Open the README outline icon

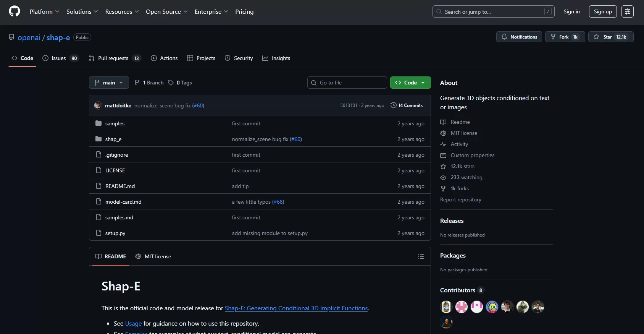pyautogui.click(x=421, y=256)
